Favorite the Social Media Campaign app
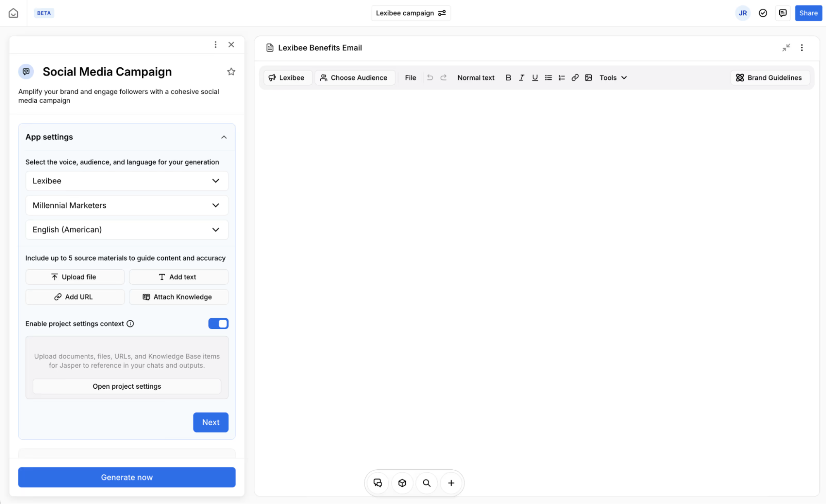Viewport: 826px width, 504px height. (x=231, y=71)
